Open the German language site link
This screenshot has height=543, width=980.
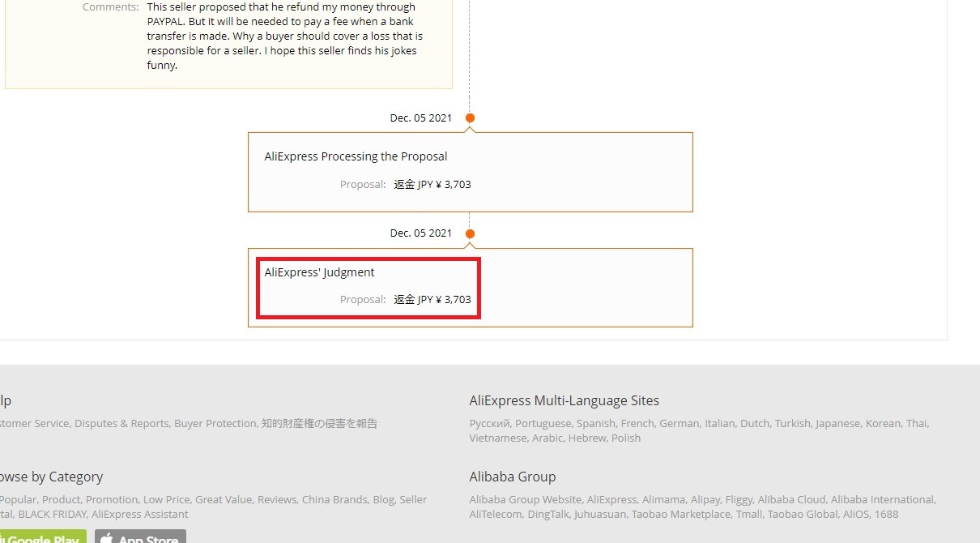pyautogui.click(x=679, y=423)
